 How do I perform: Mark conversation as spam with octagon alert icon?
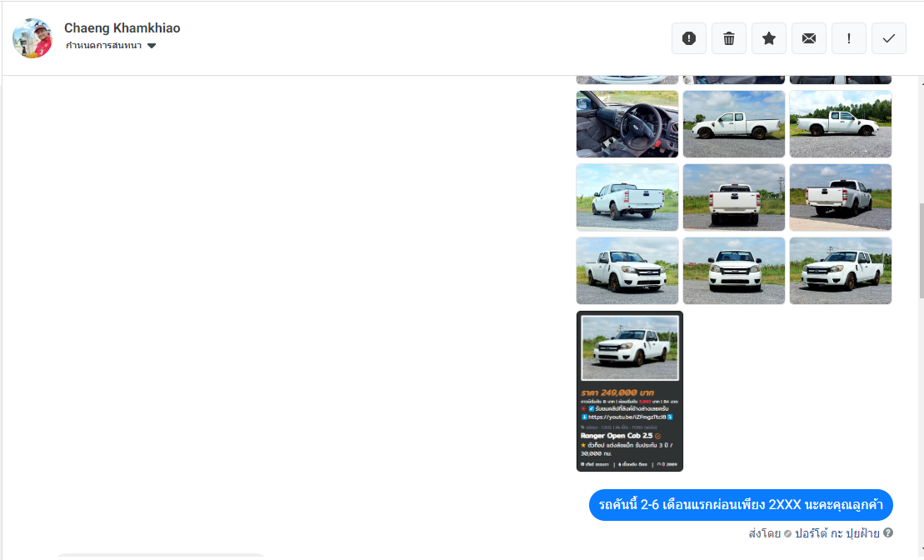tap(689, 38)
